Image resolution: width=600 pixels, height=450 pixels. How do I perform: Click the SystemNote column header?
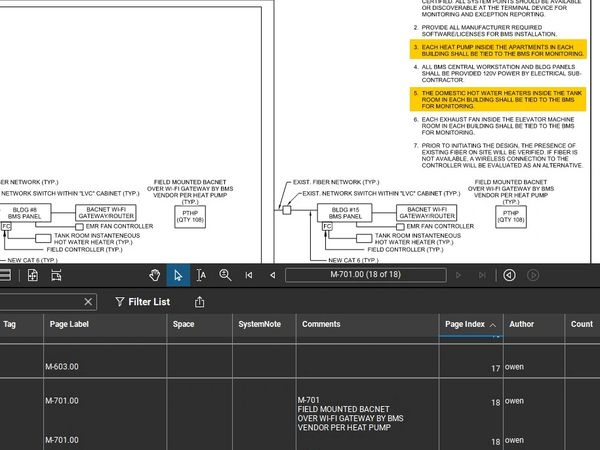(259, 324)
